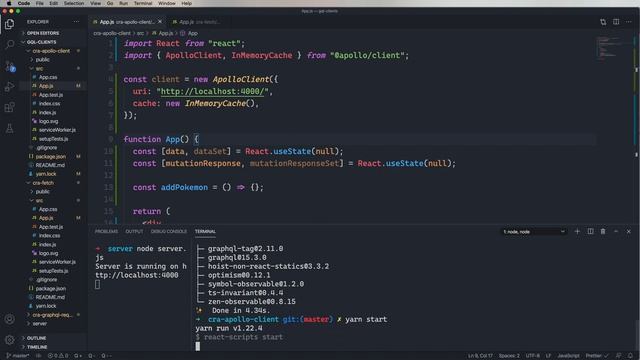Open the Run and Debug view
Image resolution: width=640 pixels, height=360 pixels.
pos(9,87)
